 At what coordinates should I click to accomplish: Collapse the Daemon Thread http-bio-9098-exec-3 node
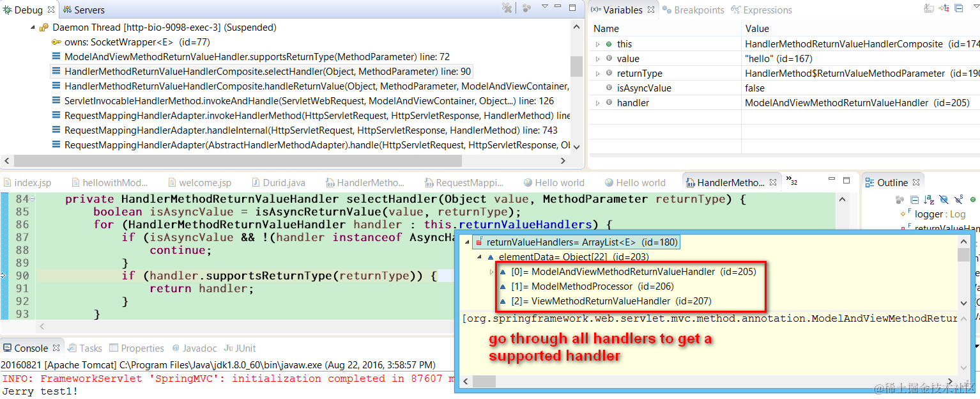tap(33, 27)
